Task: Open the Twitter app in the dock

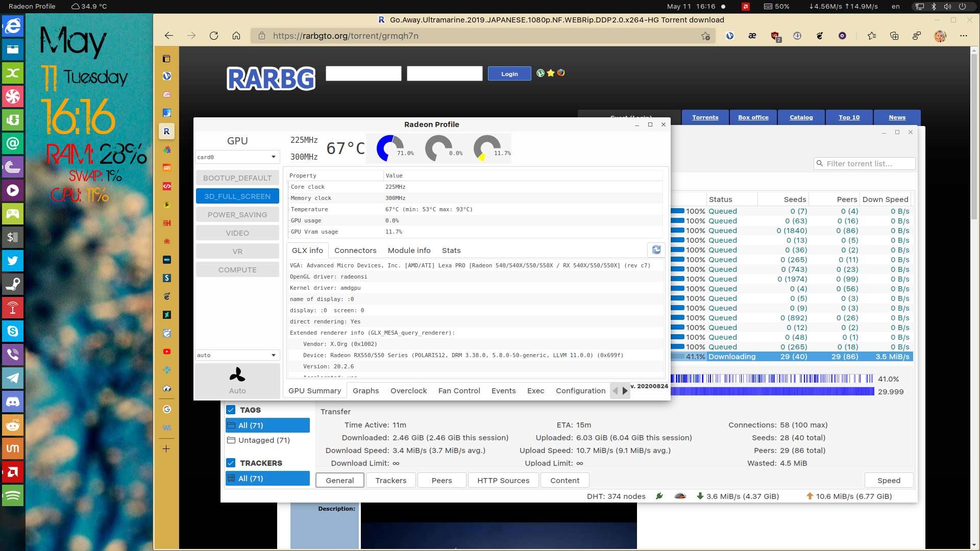Action: click(13, 261)
